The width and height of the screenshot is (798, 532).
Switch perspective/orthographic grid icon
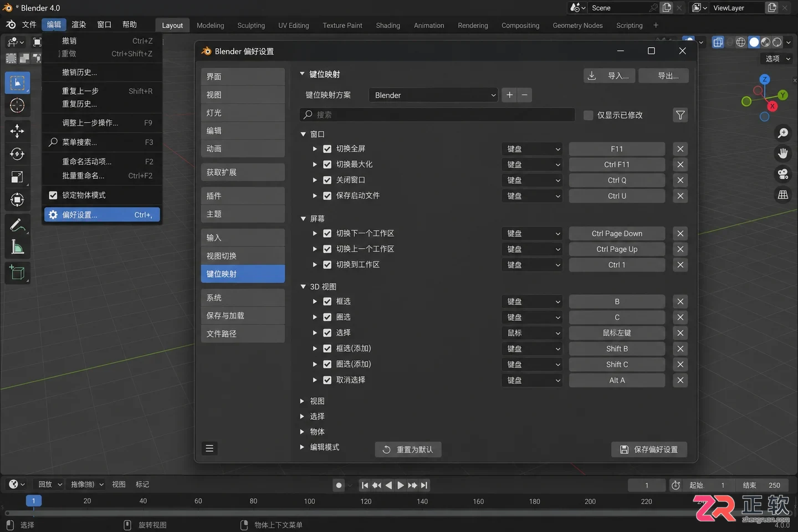(x=783, y=195)
